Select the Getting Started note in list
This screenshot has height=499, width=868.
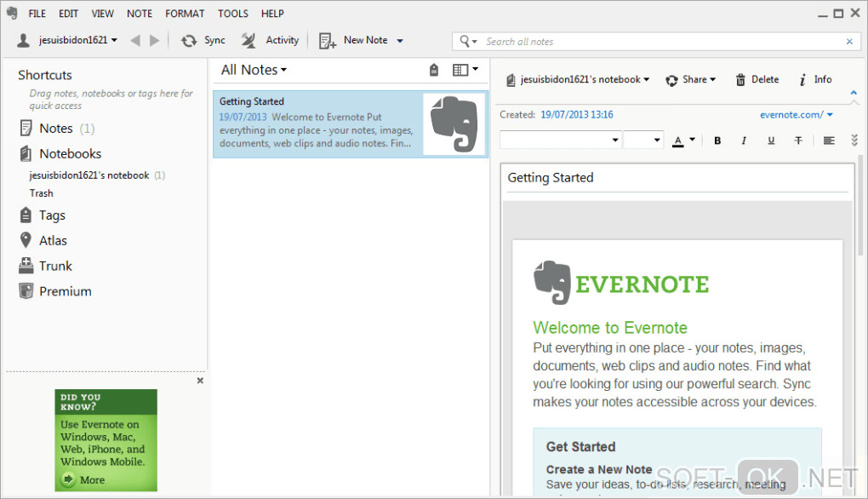[351, 124]
